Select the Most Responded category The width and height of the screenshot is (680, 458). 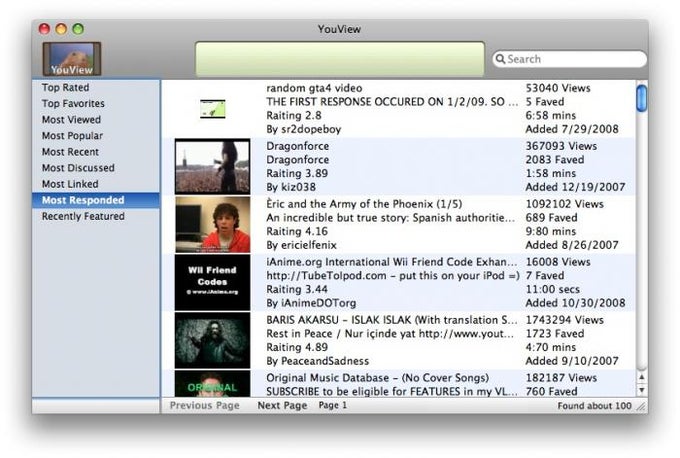96,200
